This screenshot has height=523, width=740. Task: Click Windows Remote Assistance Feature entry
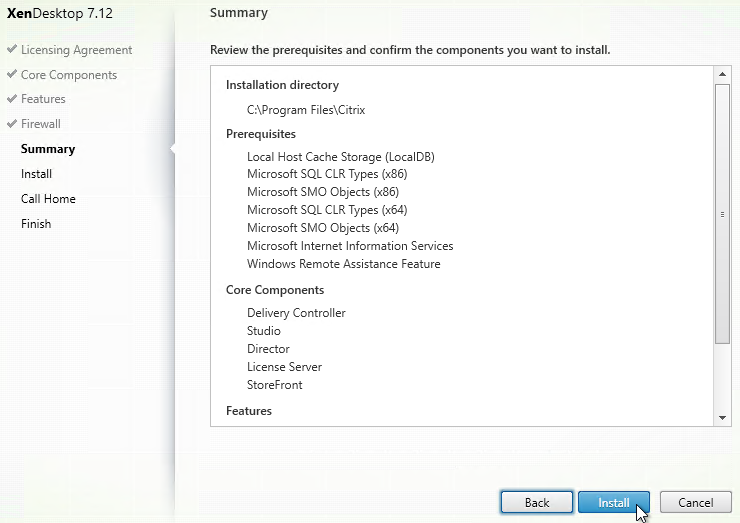[x=344, y=264]
